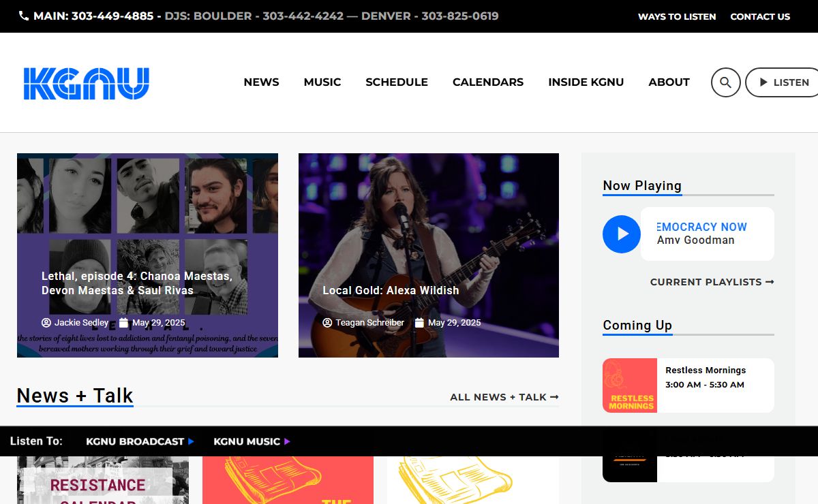Play KGNU Broadcast stream
Screen dimensions: 818x504
tap(140, 441)
